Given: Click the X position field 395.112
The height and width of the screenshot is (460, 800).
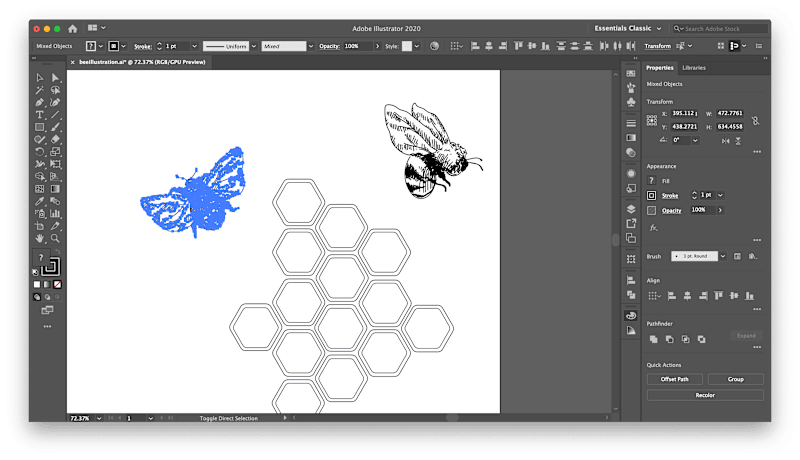Looking at the screenshot, I should click(685, 113).
